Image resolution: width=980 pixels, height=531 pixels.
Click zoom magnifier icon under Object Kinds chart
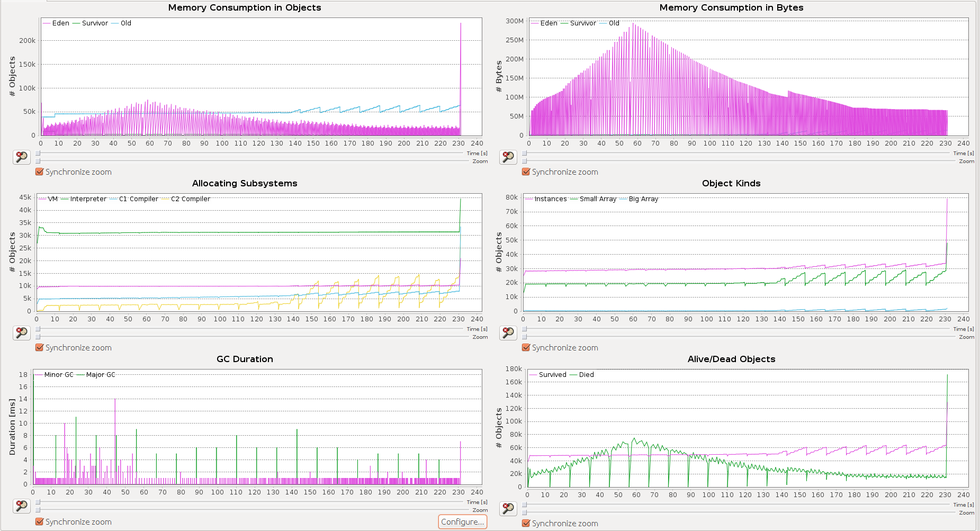[508, 333]
